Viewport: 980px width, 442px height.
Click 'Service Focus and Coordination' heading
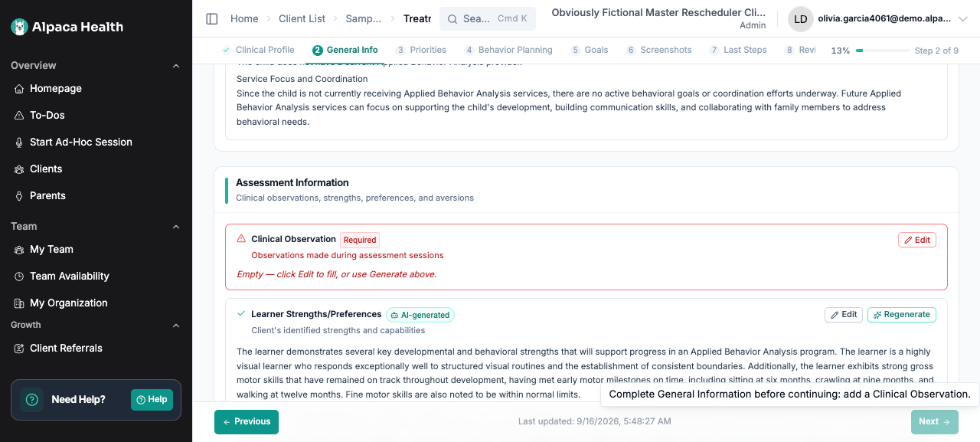(x=302, y=79)
